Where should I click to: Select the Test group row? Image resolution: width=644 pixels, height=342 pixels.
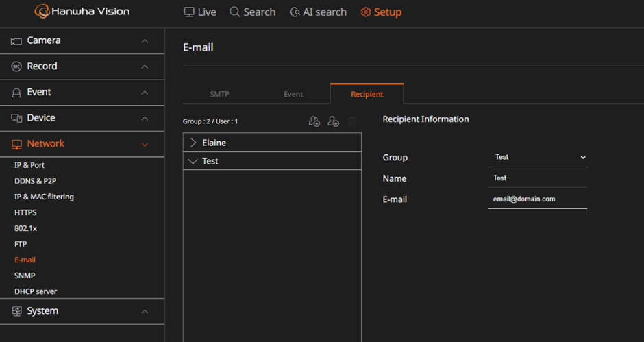coord(272,161)
